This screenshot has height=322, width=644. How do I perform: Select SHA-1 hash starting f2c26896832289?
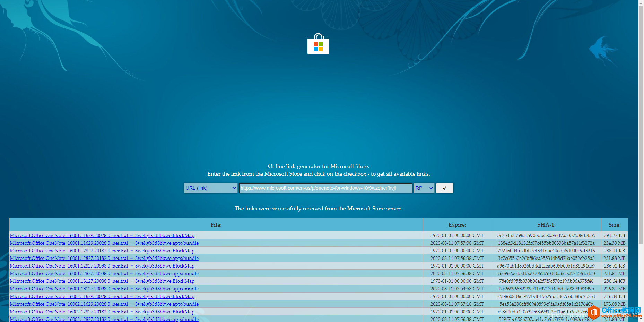546,289
